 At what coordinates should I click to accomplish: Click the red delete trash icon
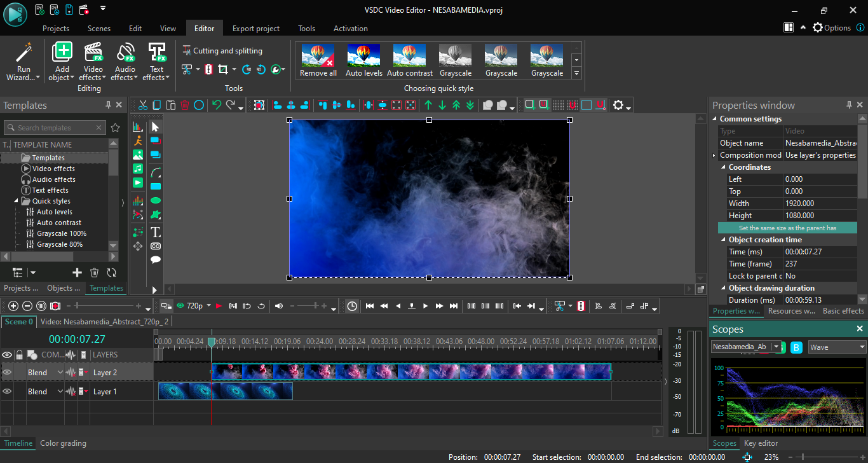point(185,106)
